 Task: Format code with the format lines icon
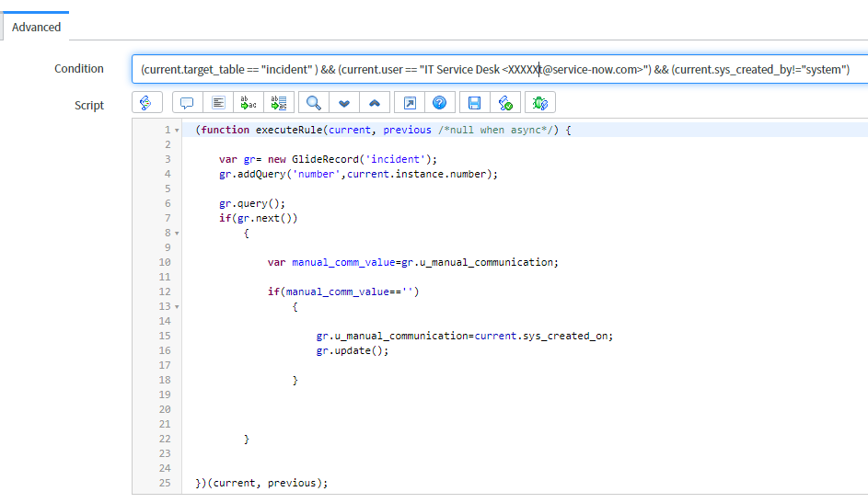coord(218,103)
